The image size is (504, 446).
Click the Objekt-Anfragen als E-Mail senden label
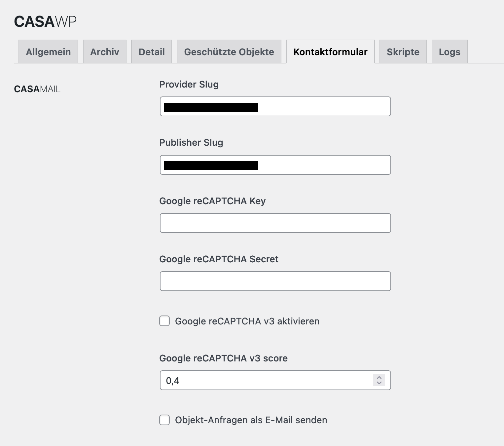pos(251,420)
